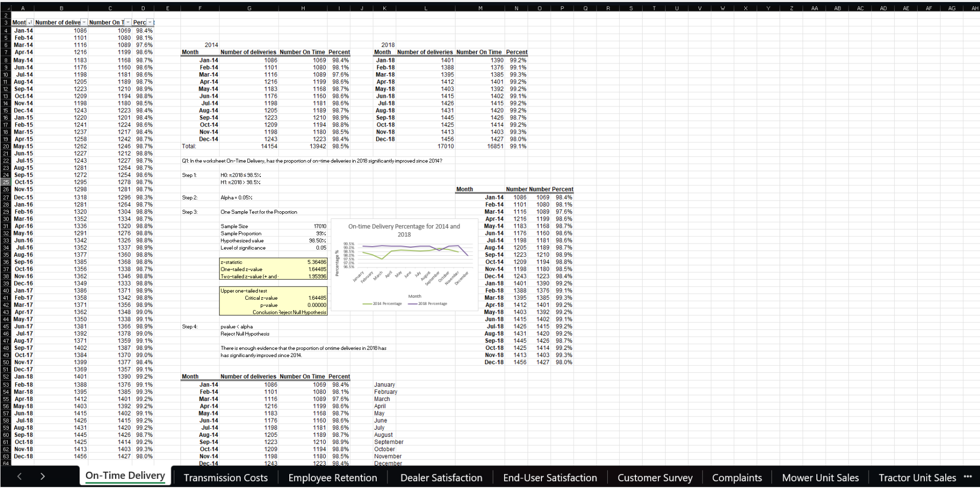This screenshot has height=488, width=980.
Task: Click the next sheet navigation arrow
Action: tap(43, 477)
